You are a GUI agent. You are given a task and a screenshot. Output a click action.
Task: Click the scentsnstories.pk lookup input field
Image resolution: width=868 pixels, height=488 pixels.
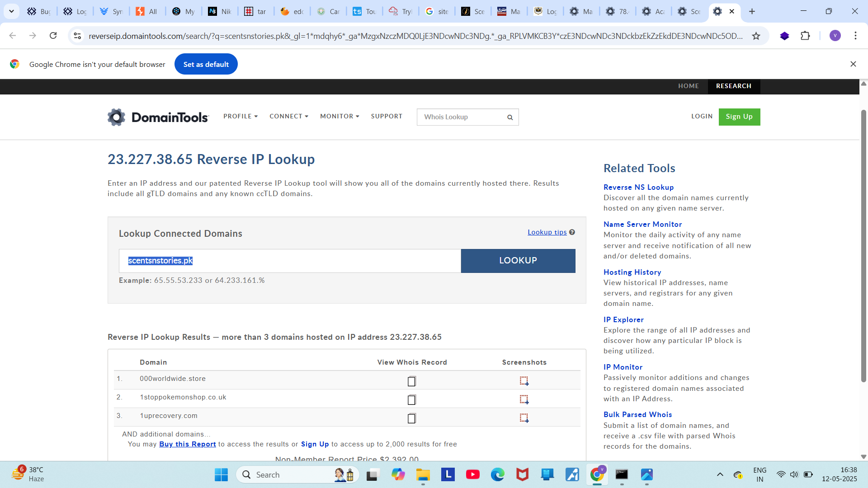(x=290, y=261)
